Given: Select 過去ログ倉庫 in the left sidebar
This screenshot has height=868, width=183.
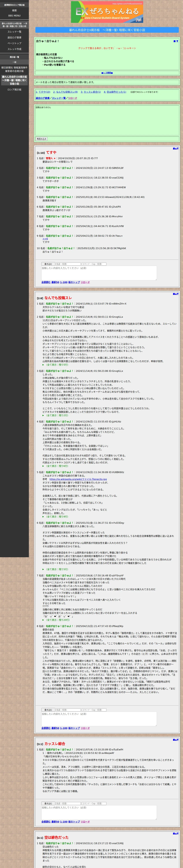Looking at the screenshot, I should tap(14, 37).
